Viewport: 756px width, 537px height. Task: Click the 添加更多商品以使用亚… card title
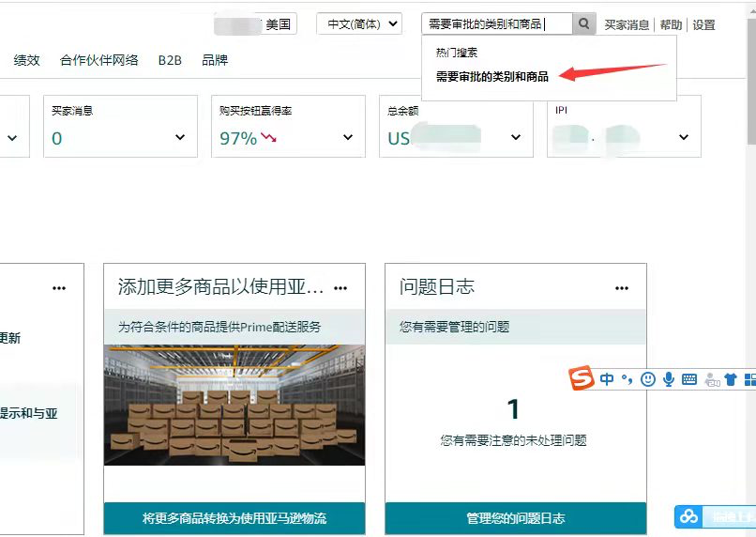[x=220, y=286]
